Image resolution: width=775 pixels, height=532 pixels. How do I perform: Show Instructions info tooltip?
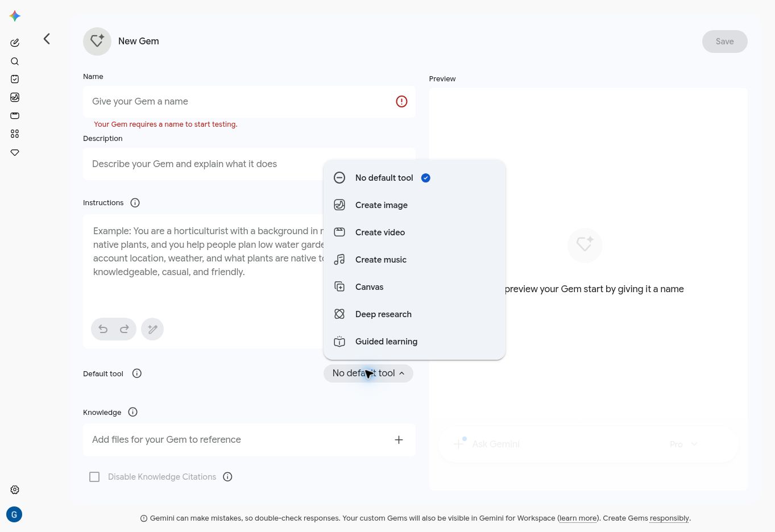(135, 203)
